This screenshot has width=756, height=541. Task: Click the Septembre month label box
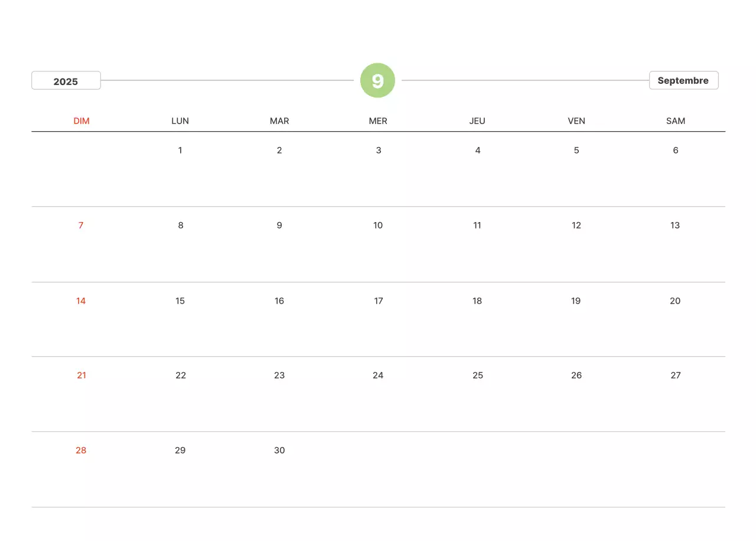click(683, 80)
